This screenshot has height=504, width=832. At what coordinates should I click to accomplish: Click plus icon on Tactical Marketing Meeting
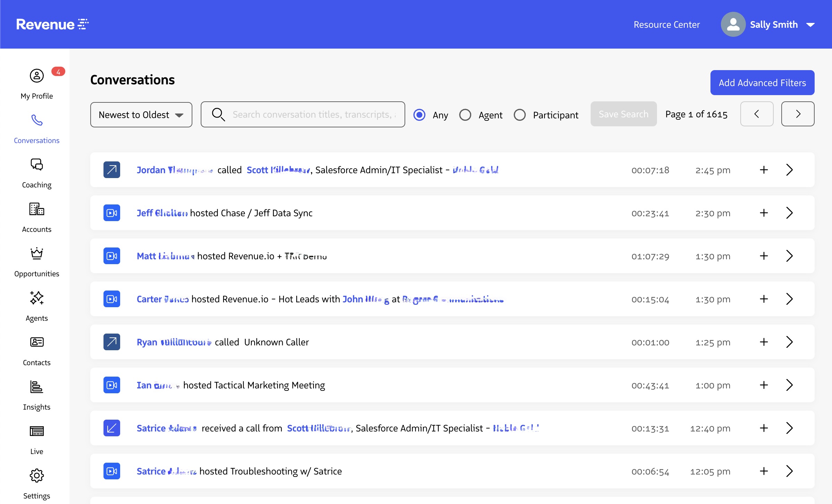(764, 385)
